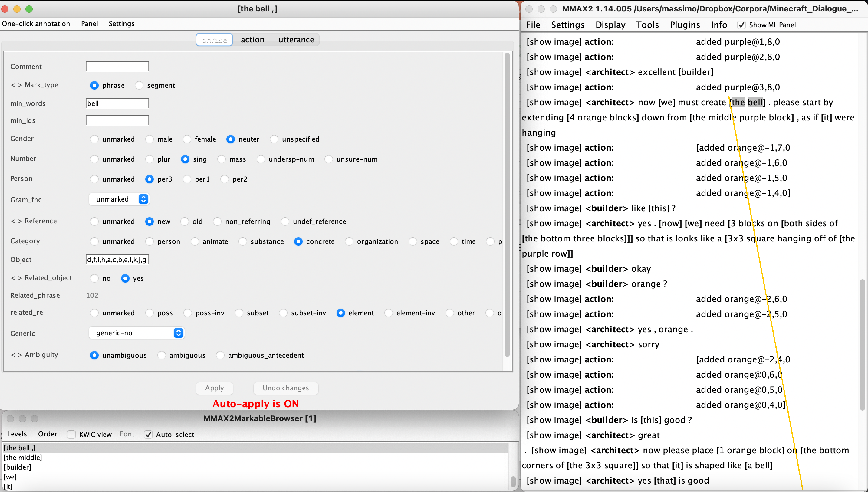Open the Gram_fnc dropdown stepper arrows
The width and height of the screenshot is (868, 492).
coord(143,199)
